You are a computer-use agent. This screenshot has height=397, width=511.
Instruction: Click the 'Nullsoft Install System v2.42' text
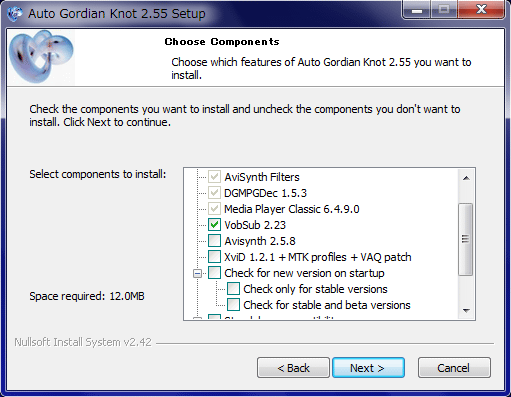83,342
